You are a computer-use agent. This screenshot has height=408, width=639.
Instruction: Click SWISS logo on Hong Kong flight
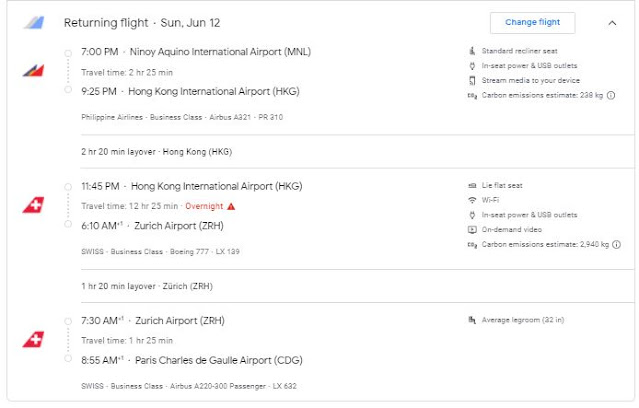point(33,205)
